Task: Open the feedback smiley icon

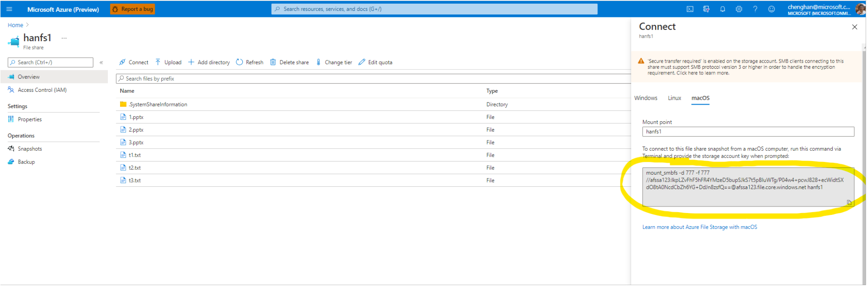Action: 771,9
